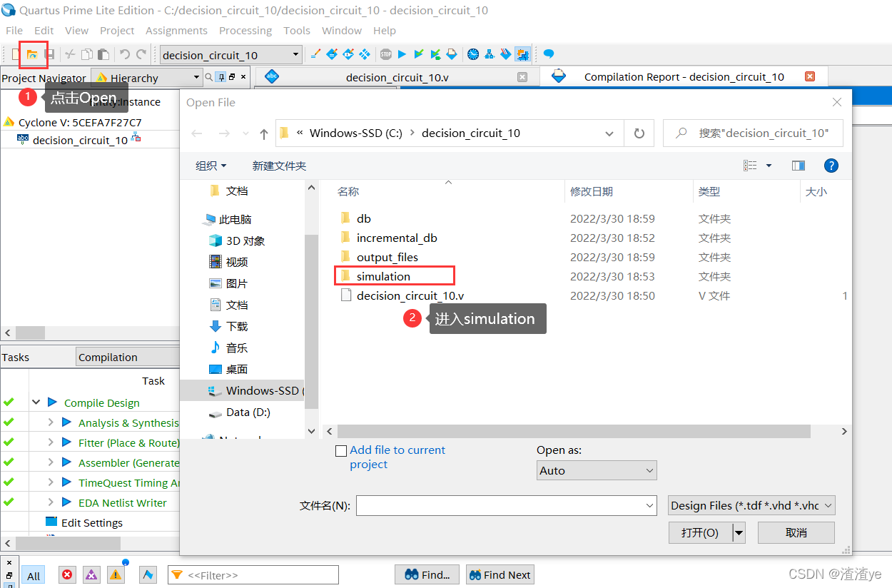Image resolution: width=892 pixels, height=588 pixels.
Task: Click the Chip Planner diamond-grid icon
Action: click(365, 54)
